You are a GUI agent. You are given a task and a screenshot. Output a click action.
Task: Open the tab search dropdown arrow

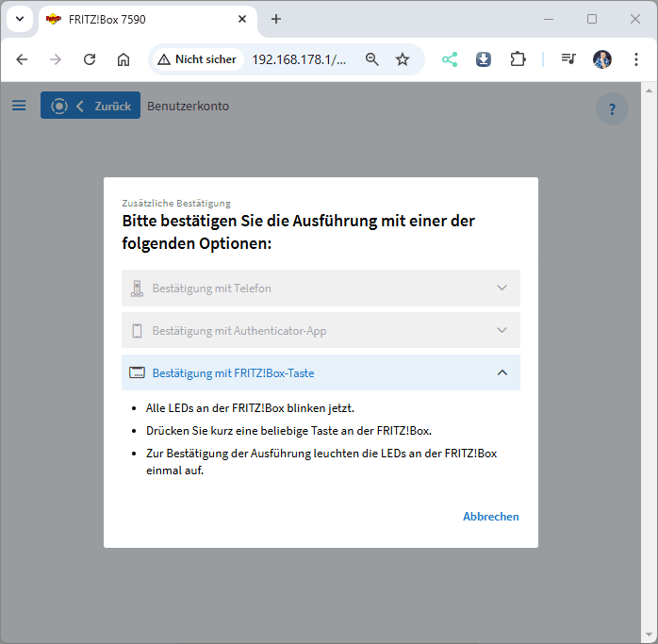19,19
